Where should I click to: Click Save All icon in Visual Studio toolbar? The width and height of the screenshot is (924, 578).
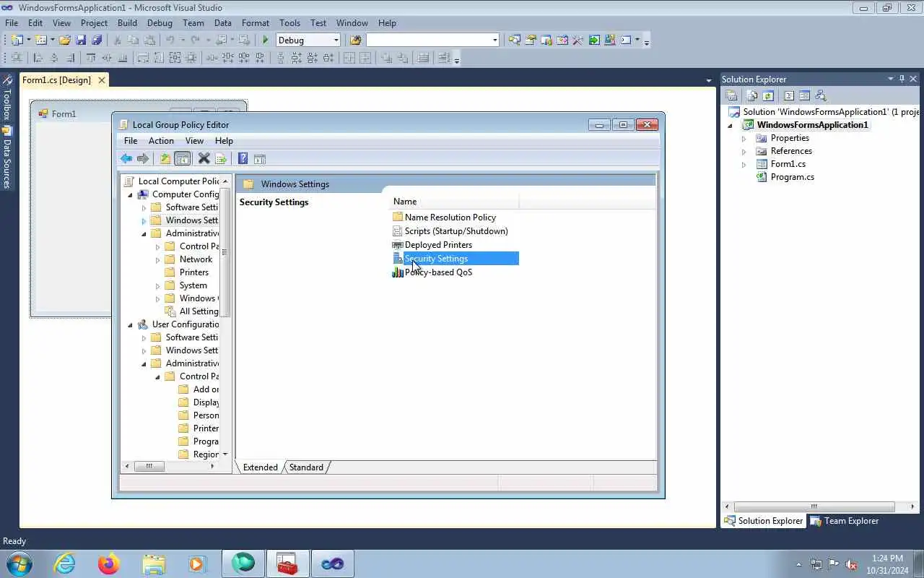[x=97, y=40]
